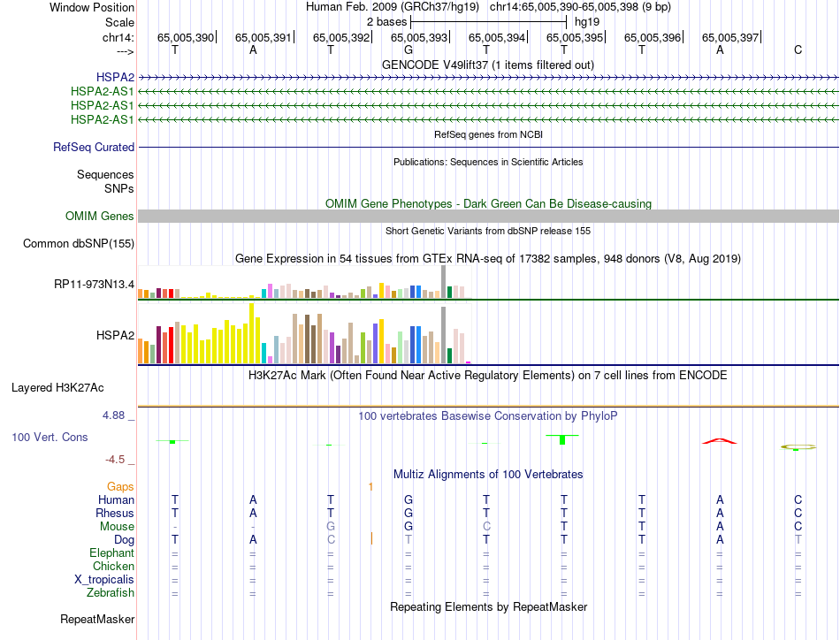Click the PhyloP Basewise Conservation title
Viewport: 840px width, 640px height.
tap(488, 416)
